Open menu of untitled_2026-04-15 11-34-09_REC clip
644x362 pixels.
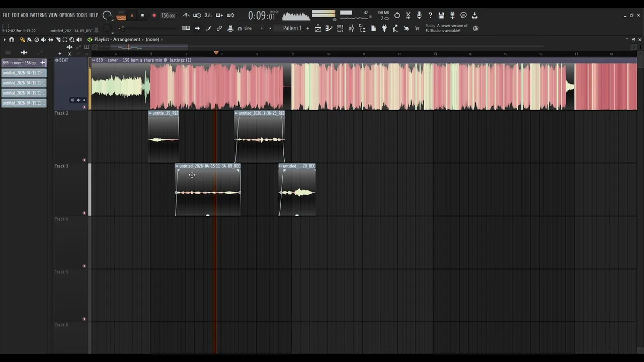(177, 166)
